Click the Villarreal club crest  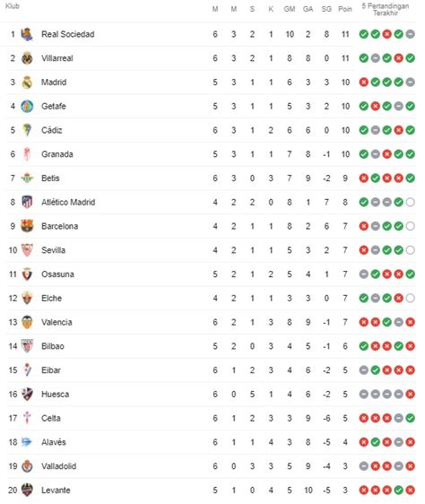tap(27, 58)
